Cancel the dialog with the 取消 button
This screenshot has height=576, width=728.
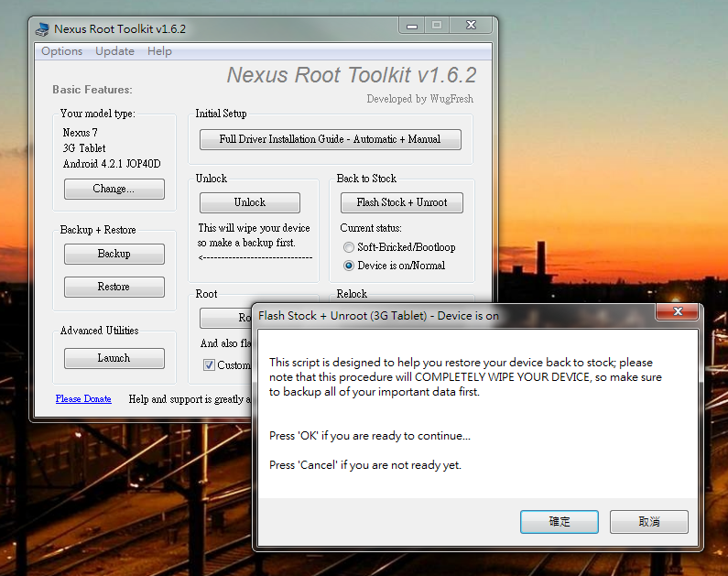(648, 522)
